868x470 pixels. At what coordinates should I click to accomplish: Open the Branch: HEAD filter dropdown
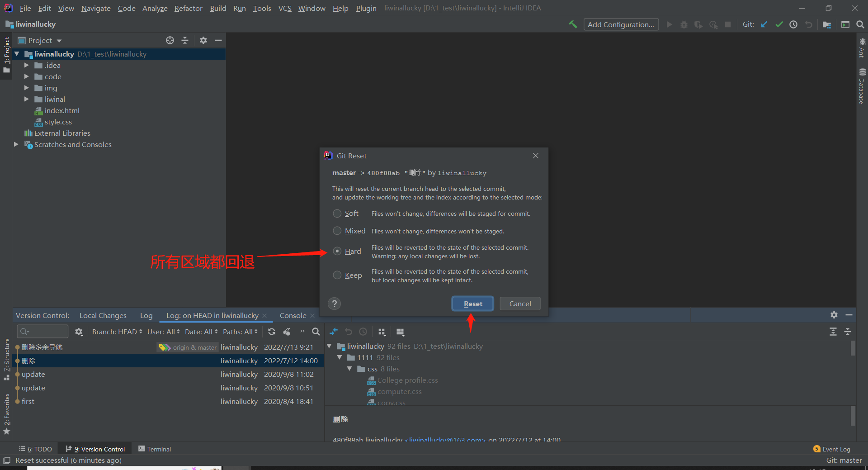[x=117, y=332]
